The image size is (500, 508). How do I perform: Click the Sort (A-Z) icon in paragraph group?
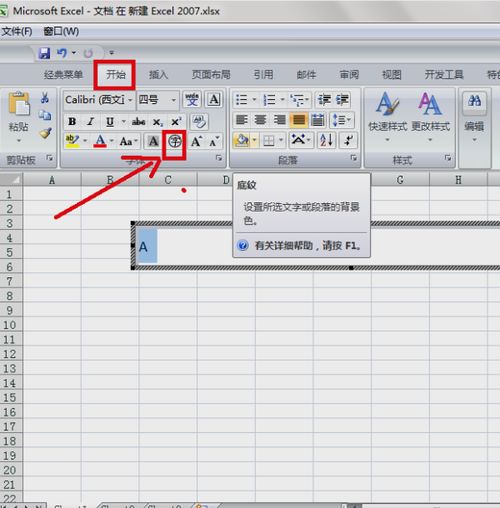point(326,140)
